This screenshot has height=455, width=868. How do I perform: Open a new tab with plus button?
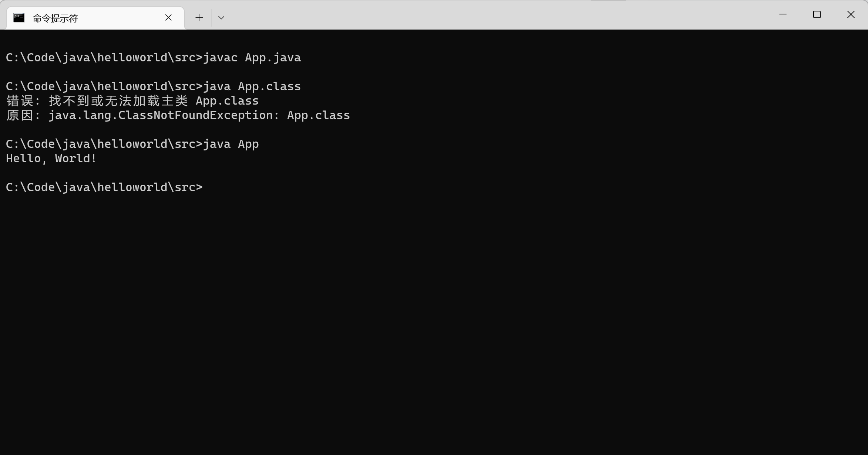[x=199, y=18]
